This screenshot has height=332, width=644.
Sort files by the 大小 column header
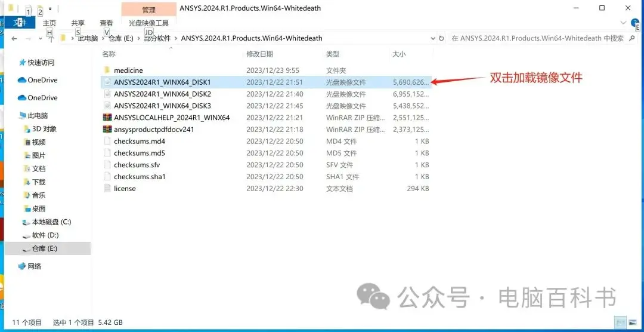pos(399,54)
